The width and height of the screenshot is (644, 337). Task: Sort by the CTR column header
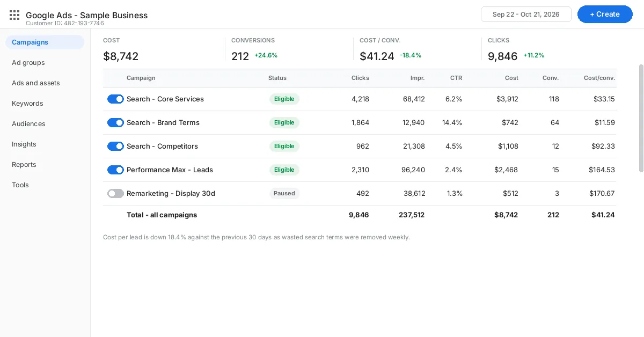point(456,78)
